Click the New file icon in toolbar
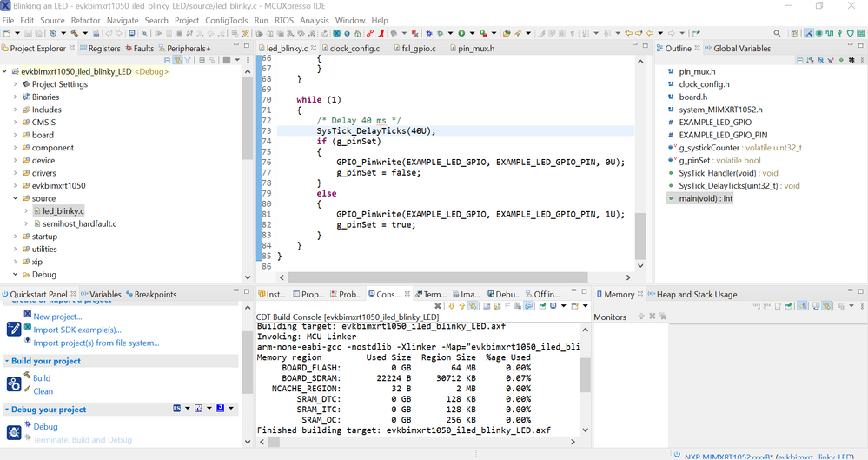This screenshot has width=868, height=460. 7,33
